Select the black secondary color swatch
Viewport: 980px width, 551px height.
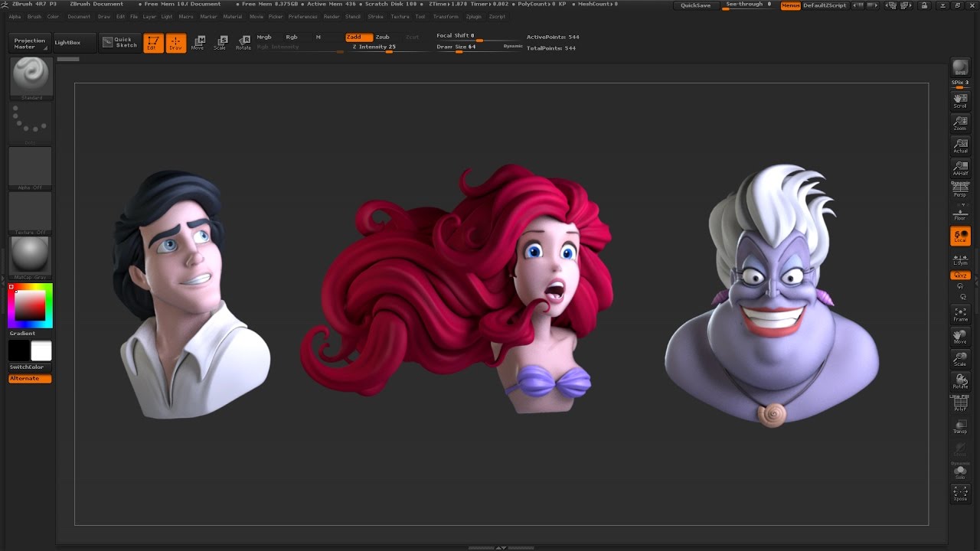[19, 351]
